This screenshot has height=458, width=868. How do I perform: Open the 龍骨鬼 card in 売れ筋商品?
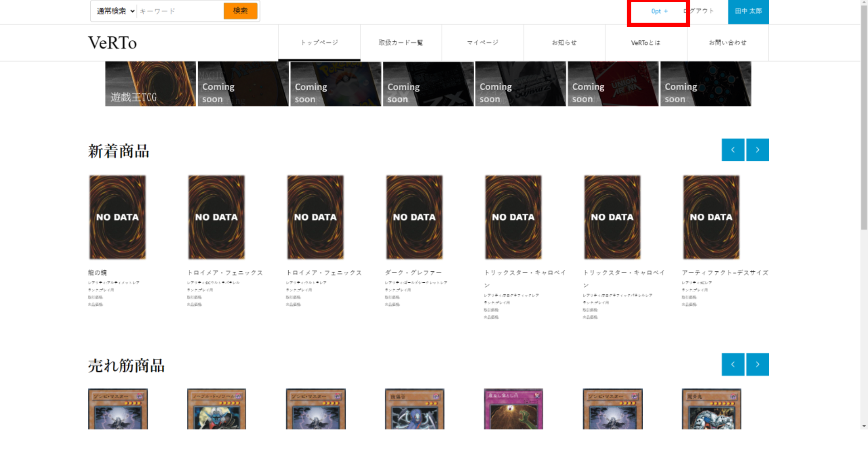click(x=711, y=409)
